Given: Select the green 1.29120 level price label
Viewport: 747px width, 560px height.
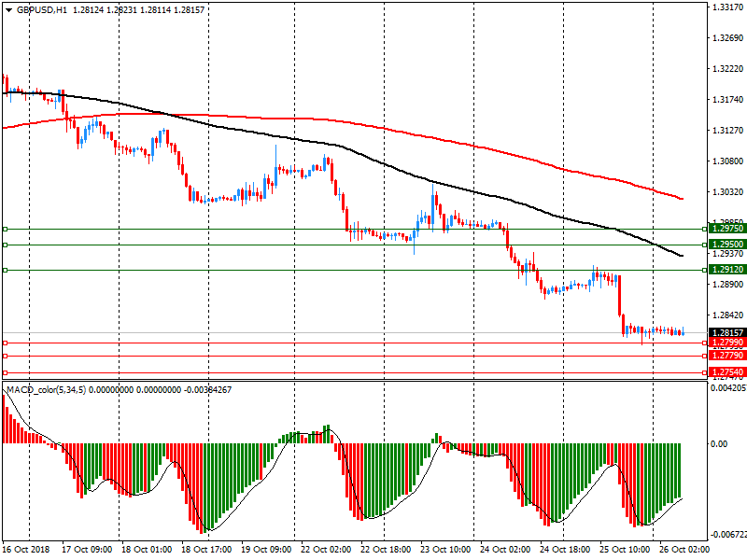Looking at the screenshot, I should pyautogui.click(x=727, y=270).
